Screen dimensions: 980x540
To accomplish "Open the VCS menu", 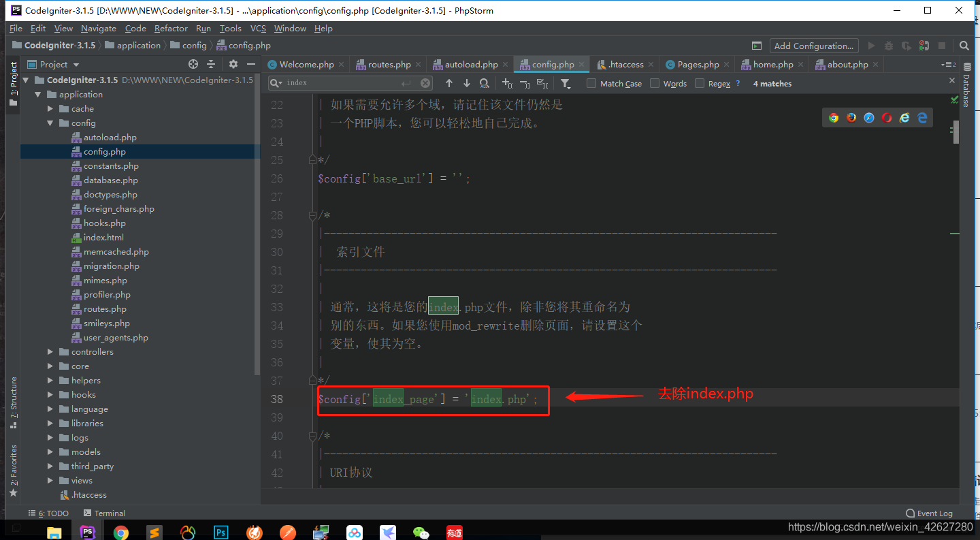I will tap(258, 28).
